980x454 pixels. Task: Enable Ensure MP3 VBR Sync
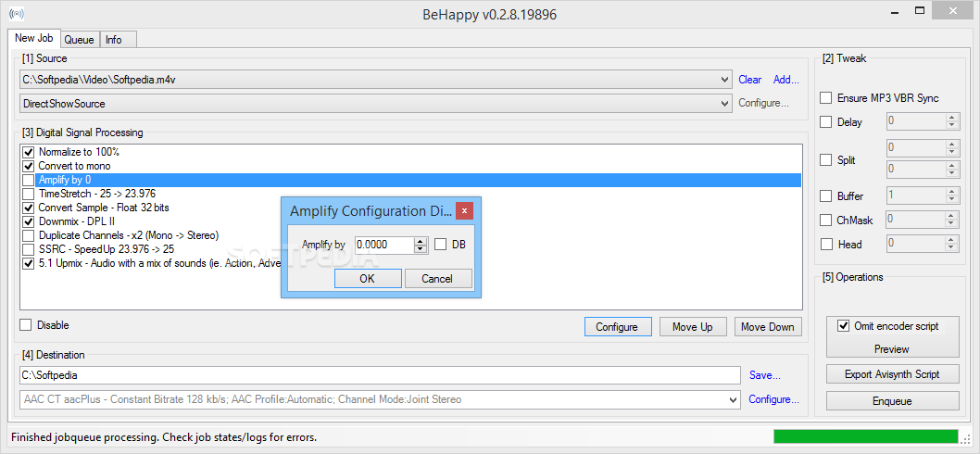[x=826, y=98]
